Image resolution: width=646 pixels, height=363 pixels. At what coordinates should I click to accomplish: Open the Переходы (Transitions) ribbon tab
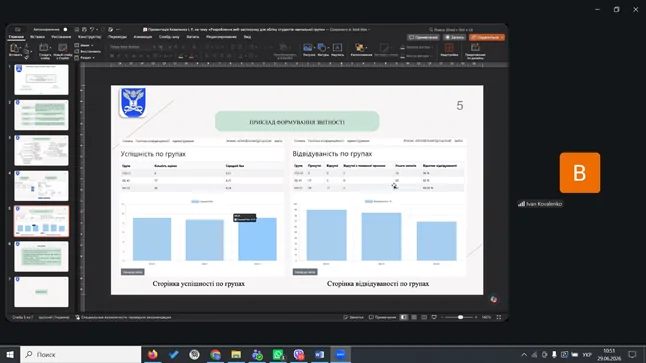click(117, 37)
